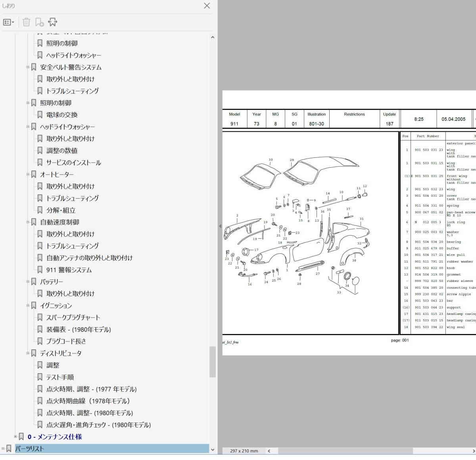Open bookmark 調整の数値
476x460 pixels.
(62, 151)
